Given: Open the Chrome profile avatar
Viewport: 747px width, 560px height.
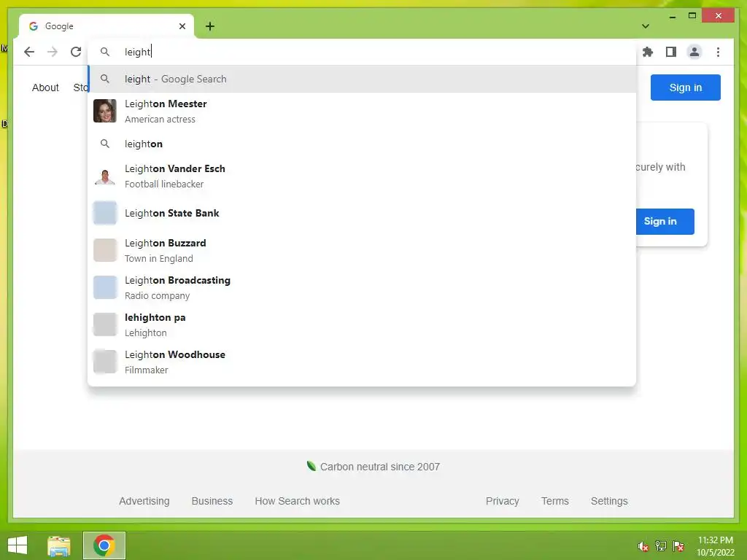Looking at the screenshot, I should (694, 52).
